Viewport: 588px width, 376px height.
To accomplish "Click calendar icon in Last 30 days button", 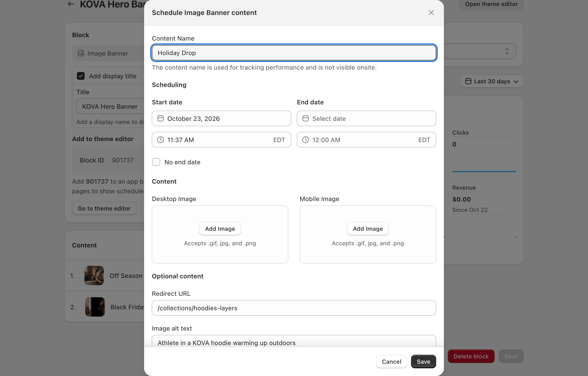I will (468, 81).
